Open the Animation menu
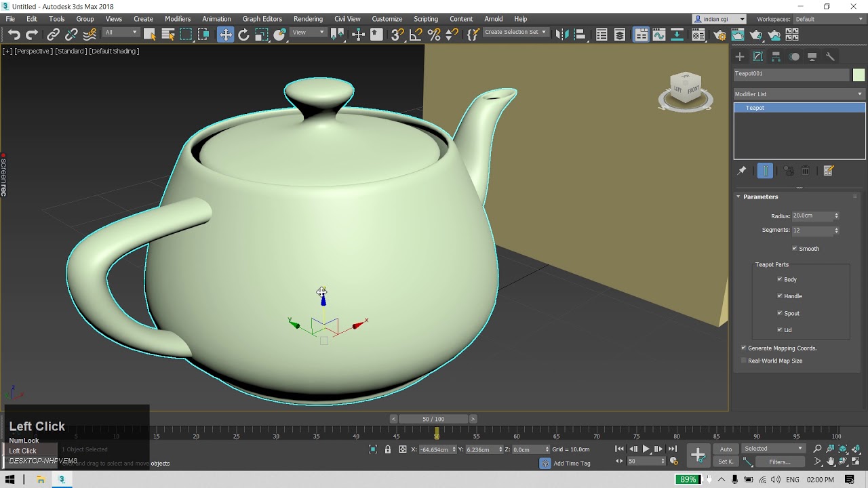The width and height of the screenshot is (868, 488). click(216, 19)
